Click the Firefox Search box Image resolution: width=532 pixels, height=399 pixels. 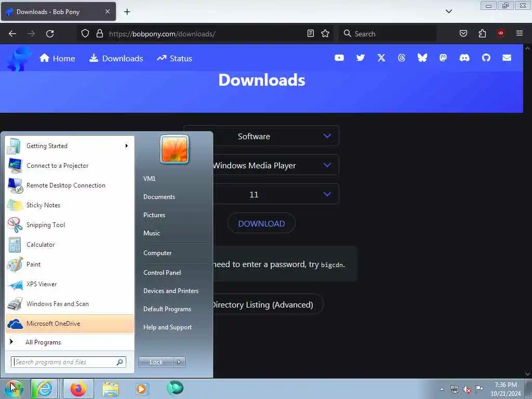[x=388, y=34]
